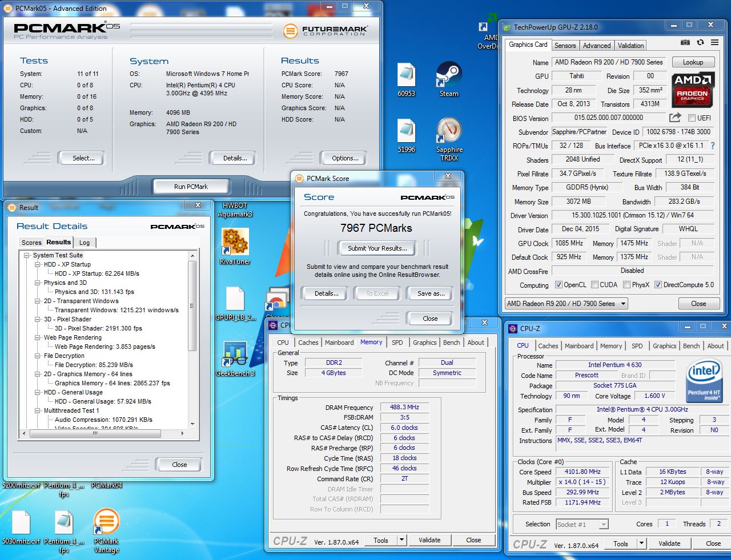Toggle the DirectCompute 5.0 checkbox
Image resolution: width=731 pixels, height=560 pixels.
(658, 285)
